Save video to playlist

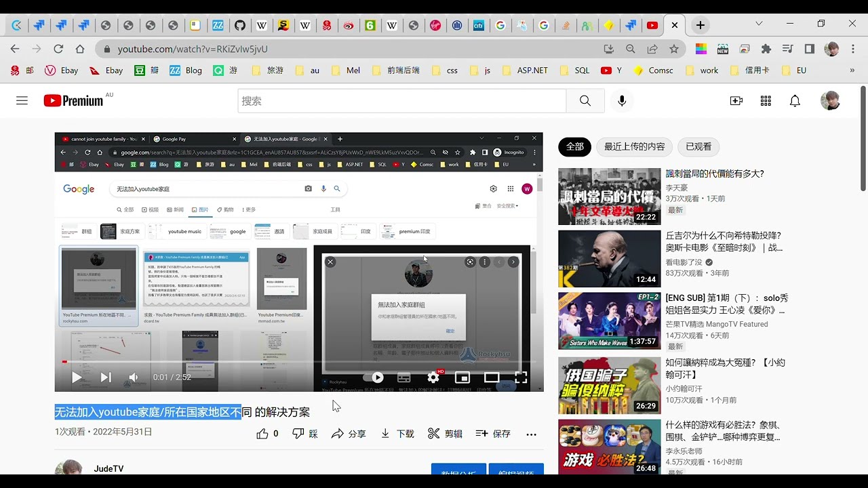493,434
